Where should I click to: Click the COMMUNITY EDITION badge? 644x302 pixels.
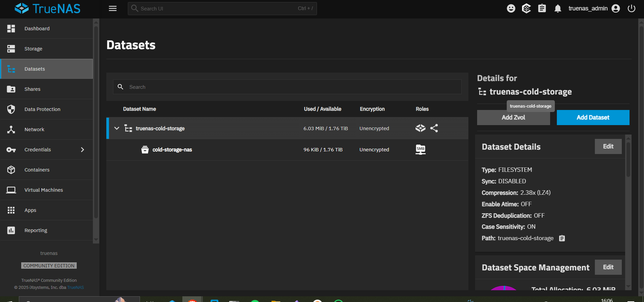coord(49,266)
